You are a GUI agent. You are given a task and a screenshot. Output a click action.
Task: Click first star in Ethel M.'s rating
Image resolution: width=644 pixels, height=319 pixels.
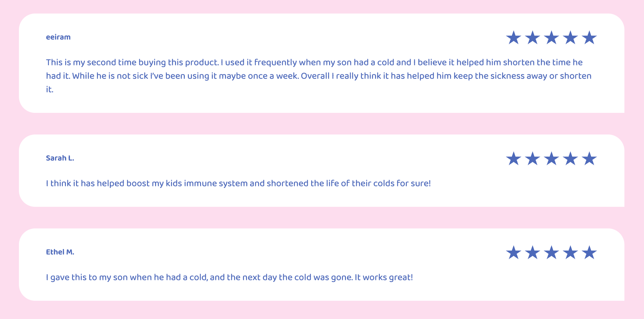pos(514,252)
